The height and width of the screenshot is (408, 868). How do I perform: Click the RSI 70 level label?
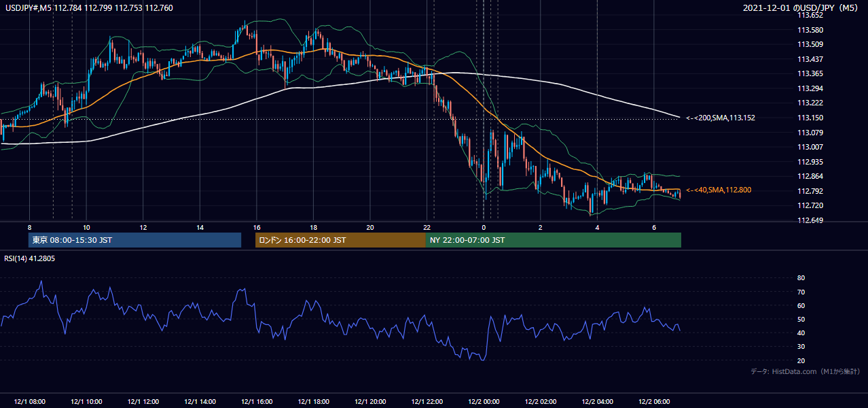click(801, 292)
